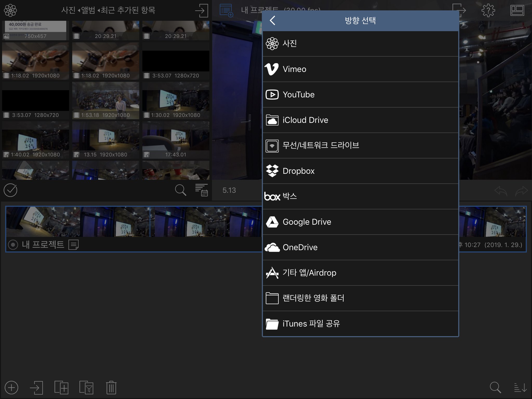Choose 사진 as export destination

coord(360,44)
